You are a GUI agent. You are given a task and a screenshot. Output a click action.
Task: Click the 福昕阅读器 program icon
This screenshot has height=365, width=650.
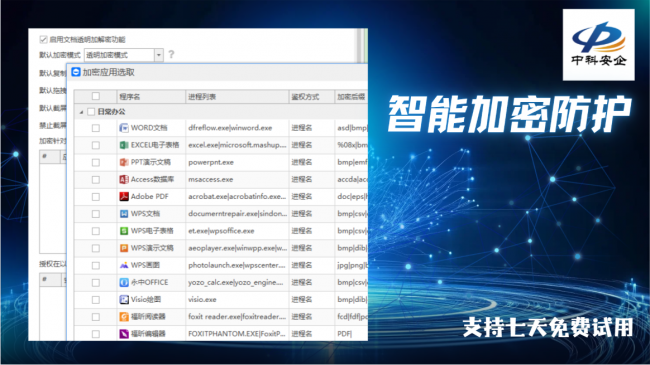pos(124,317)
